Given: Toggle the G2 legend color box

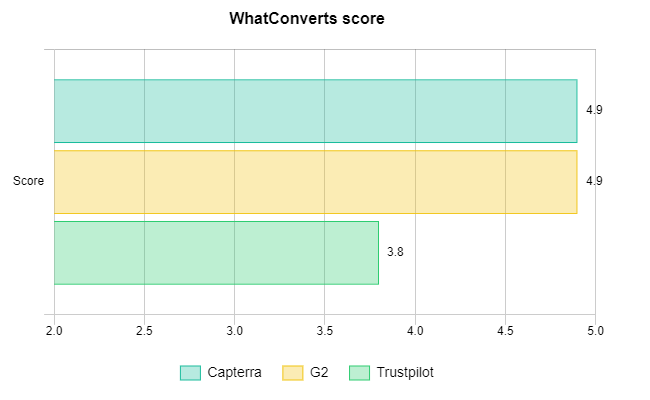Looking at the screenshot, I should (293, 373).
